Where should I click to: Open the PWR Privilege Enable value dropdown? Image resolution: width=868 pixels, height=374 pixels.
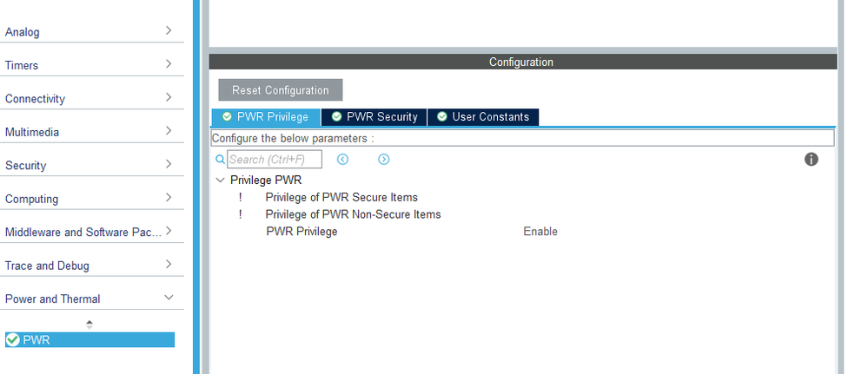540,232
